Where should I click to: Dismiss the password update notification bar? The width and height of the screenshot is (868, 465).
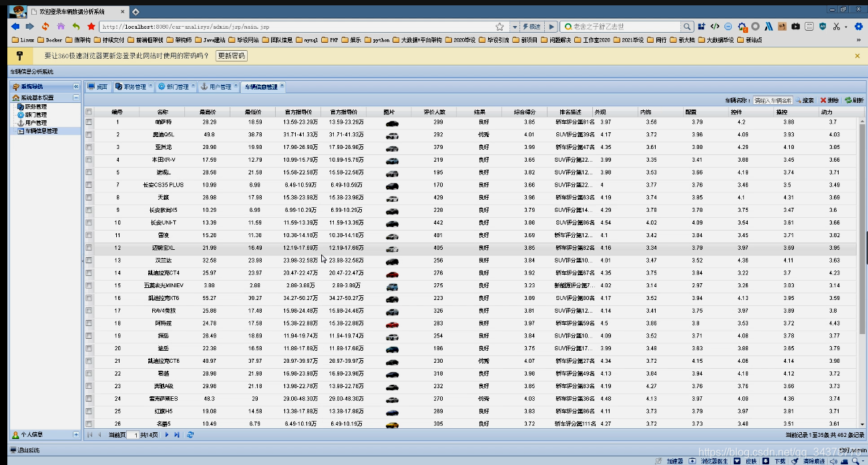pyautogui.click(x=858, y=56)
